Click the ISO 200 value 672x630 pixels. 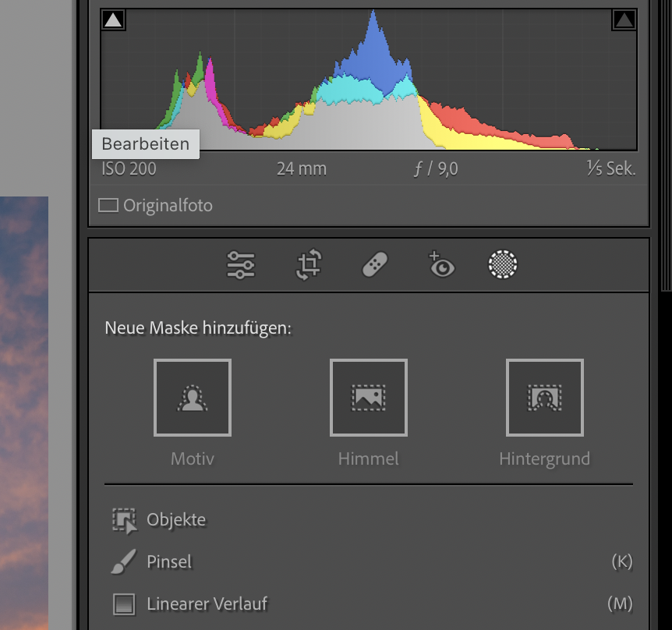129,169
